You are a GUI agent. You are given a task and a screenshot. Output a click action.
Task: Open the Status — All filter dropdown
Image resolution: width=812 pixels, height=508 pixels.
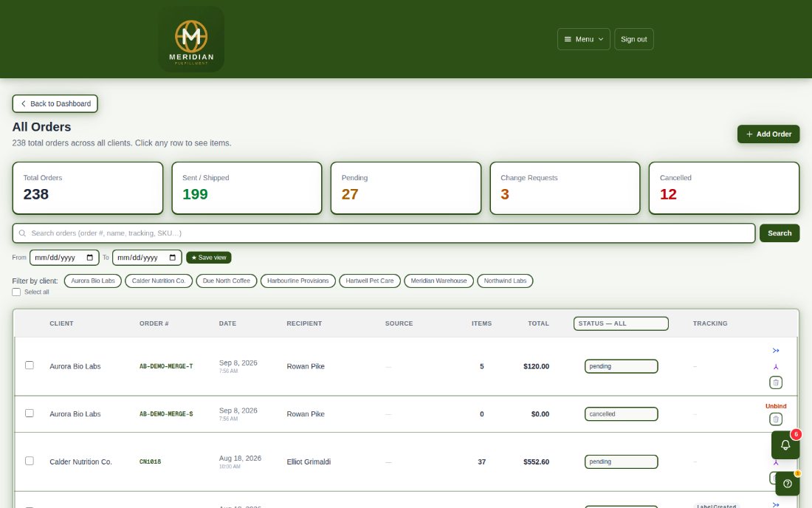point(621,323)
